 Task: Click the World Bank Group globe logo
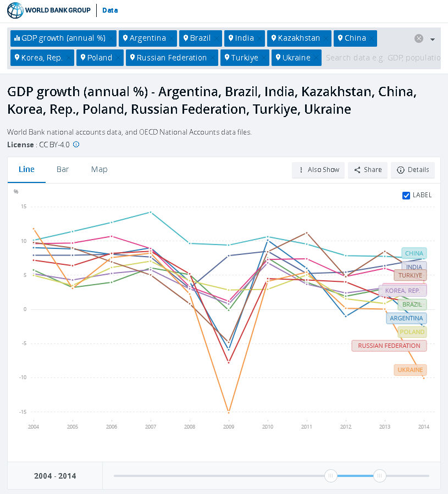[x=15, y=10]
